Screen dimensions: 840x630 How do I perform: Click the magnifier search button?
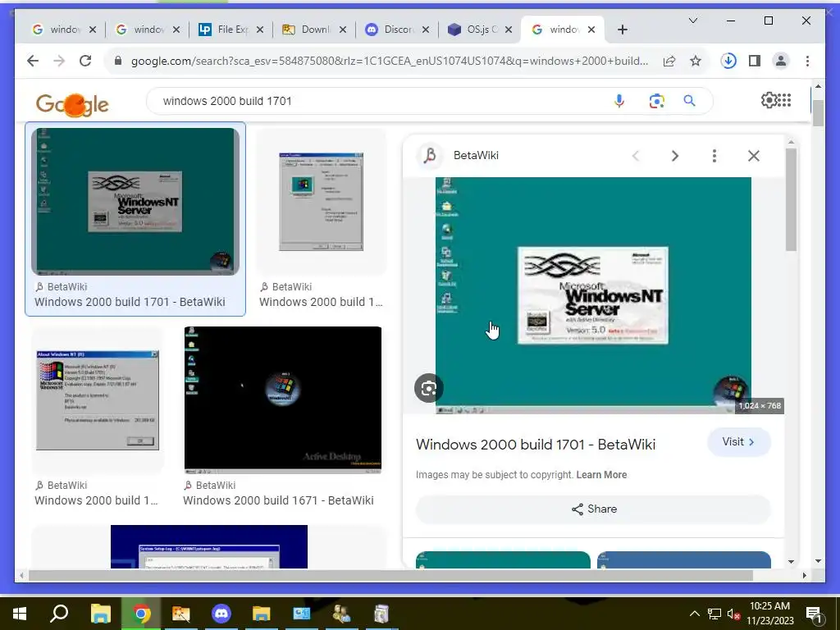coord(689,101)
